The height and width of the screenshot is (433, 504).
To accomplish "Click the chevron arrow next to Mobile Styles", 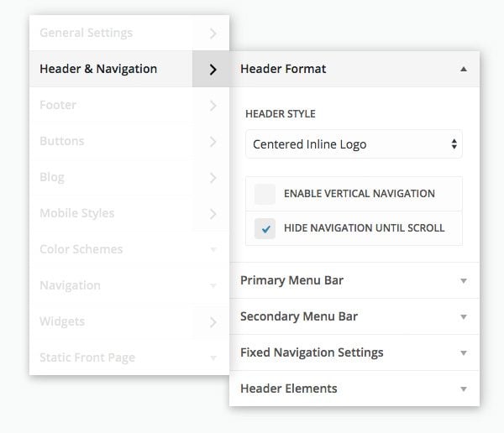I will 213,214.
